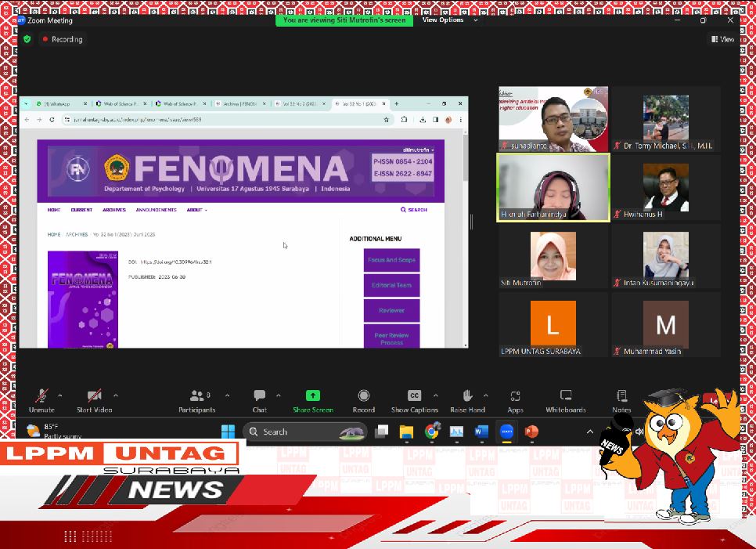Screen dimensions: 756x549
Task: Switch to the Vol 32 No 2 browser tab
Action: (x=300, y=103)
